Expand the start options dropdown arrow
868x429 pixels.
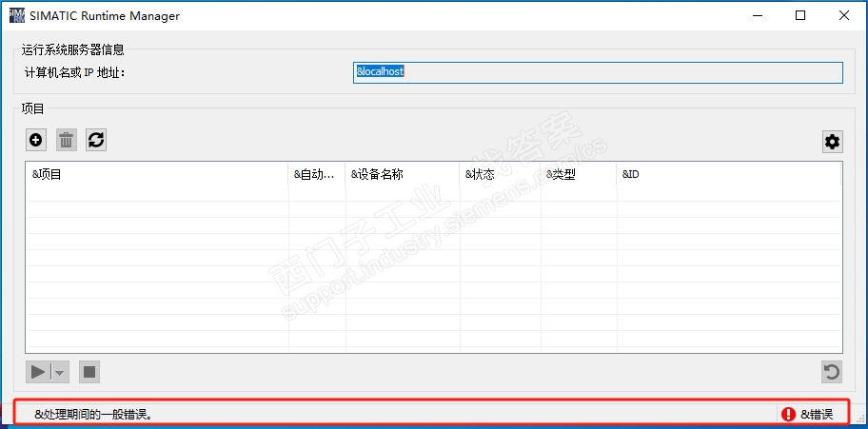click(60, 372)
